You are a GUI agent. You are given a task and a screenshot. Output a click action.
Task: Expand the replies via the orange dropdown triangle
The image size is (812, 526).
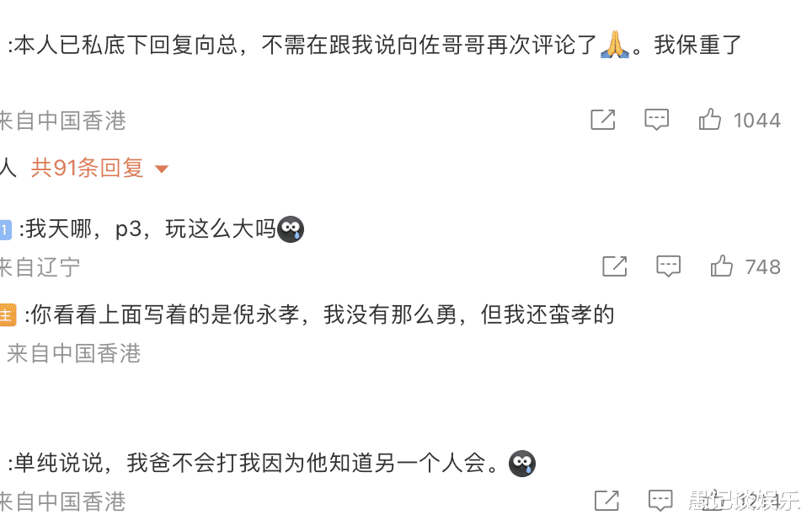coord(162,168)
